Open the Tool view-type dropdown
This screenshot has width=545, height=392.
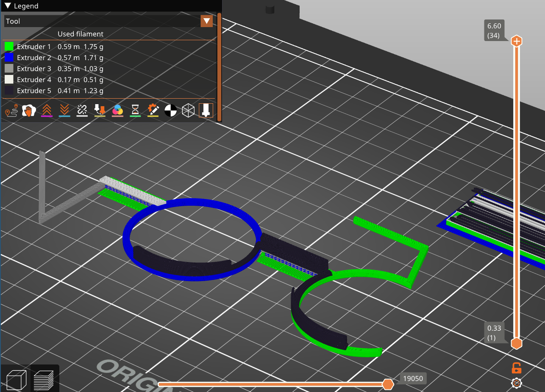point(108,21)
